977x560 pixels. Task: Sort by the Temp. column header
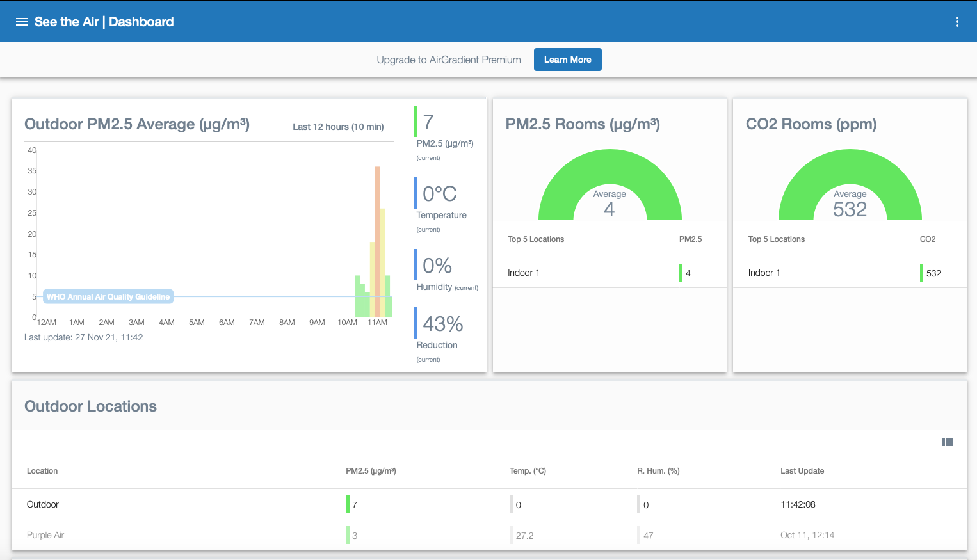point(528,471)
